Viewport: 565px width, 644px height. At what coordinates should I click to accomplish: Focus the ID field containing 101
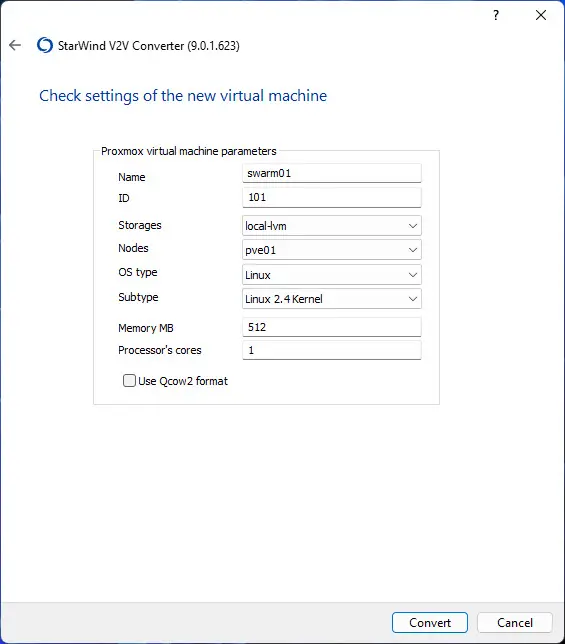click(332, 198)
